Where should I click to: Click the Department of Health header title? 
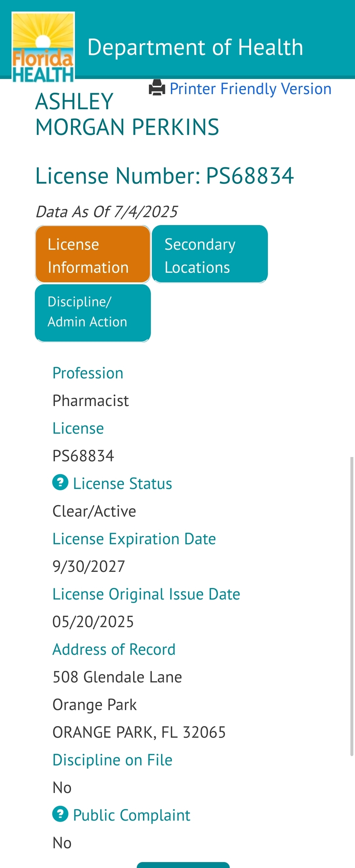(x=195, y=47)
